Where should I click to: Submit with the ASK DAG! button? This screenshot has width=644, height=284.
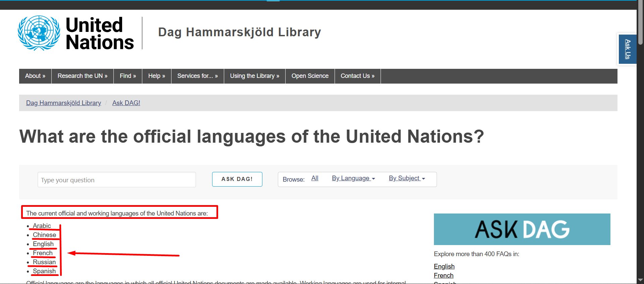(237, 179)
